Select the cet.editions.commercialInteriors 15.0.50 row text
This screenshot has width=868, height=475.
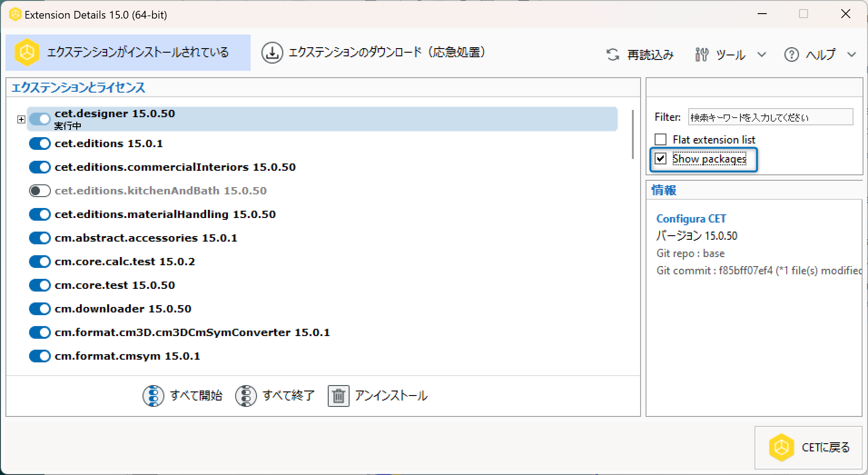[x=175, y=167]
